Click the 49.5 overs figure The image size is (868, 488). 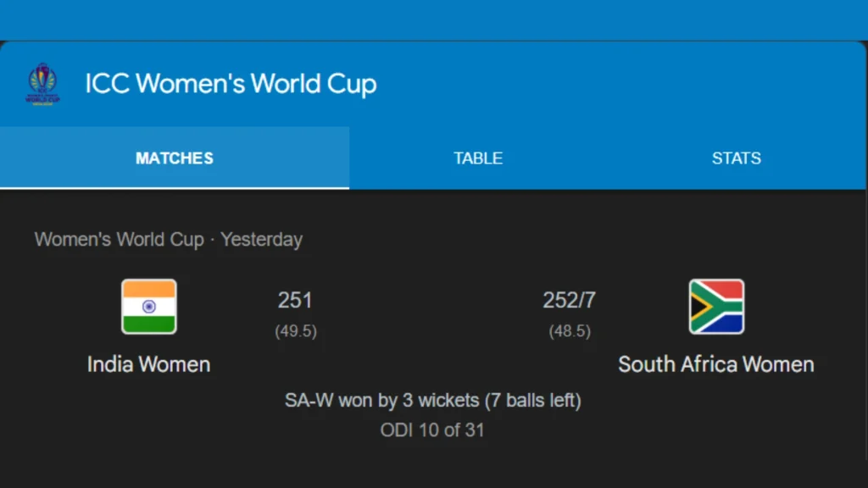295,331
